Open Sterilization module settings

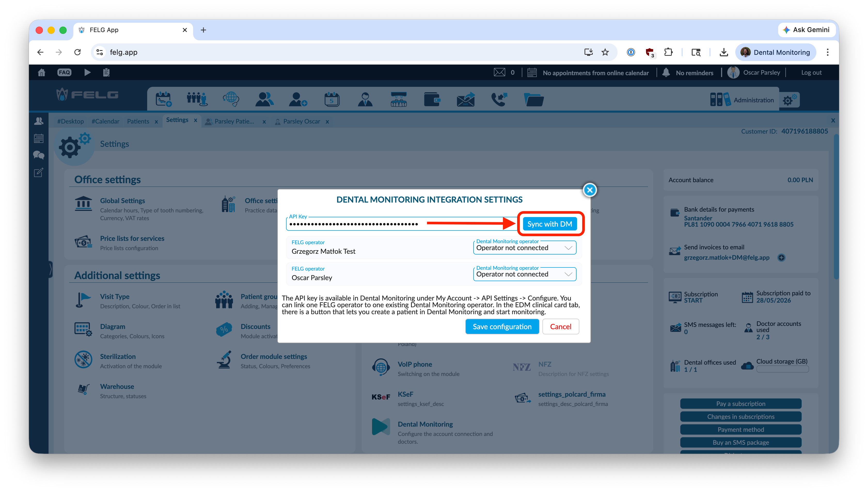(117, 357)
